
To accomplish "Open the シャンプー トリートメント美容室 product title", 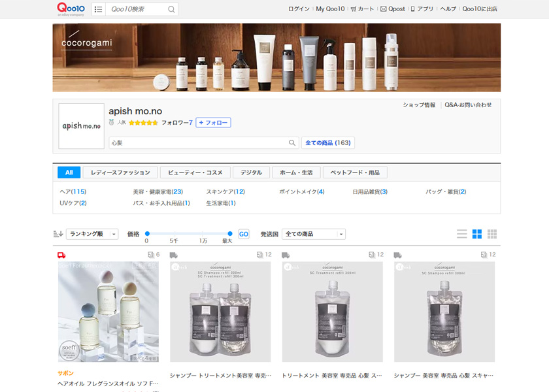I will [221, 376].
